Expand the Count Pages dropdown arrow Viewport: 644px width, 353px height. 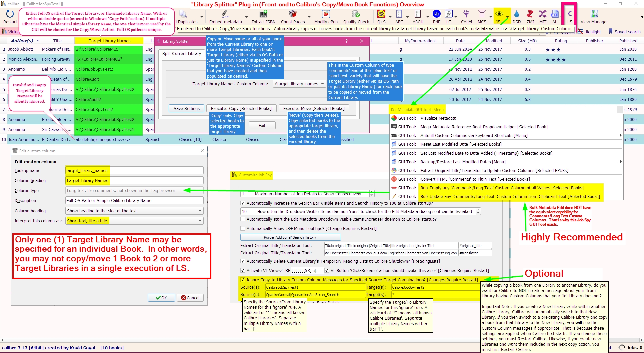309,17
